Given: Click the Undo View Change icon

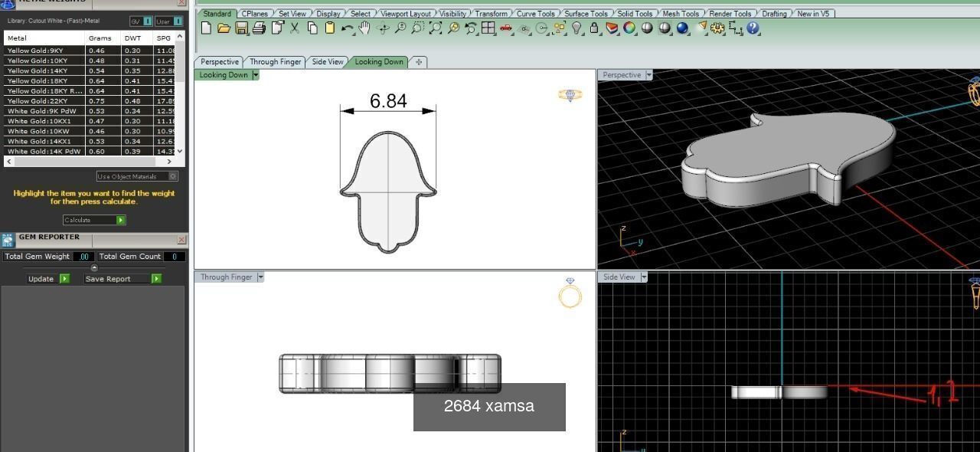Looking at the screenshot, I should point(471,28).
